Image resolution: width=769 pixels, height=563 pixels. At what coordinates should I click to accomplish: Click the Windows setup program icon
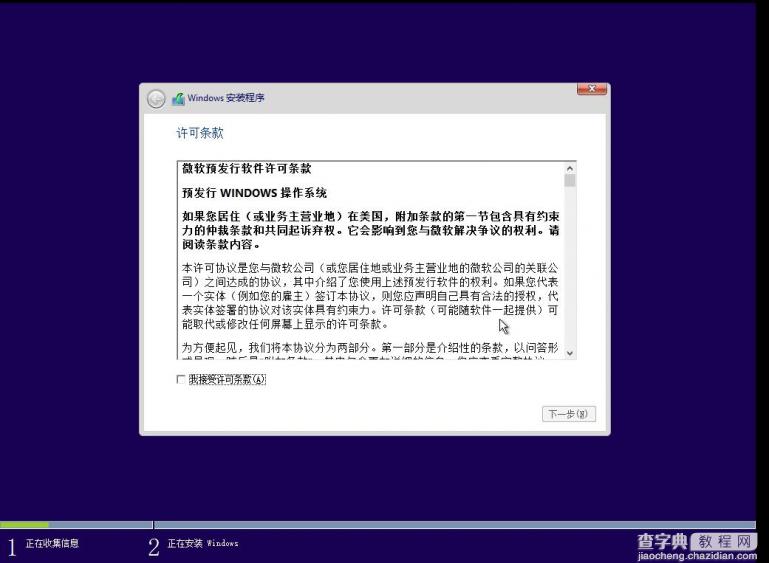click(x=178, y=99)
